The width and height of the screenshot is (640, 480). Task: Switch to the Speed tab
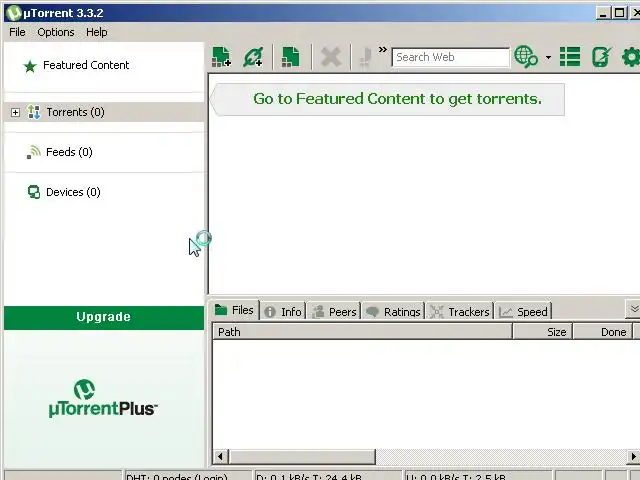pyautogui.click(x=523, y=312)
